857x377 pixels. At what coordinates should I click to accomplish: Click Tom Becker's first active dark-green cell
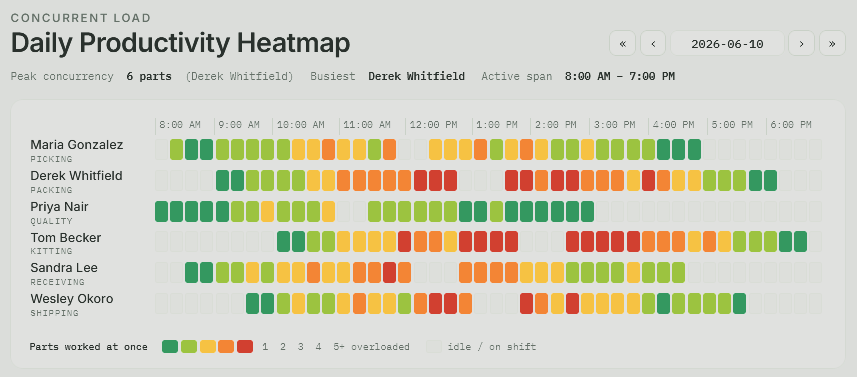click(x=284, y=241)
